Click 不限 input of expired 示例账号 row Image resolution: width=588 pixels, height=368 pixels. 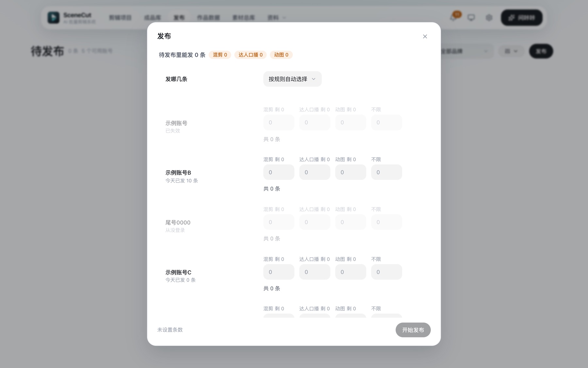pos(386,122)
